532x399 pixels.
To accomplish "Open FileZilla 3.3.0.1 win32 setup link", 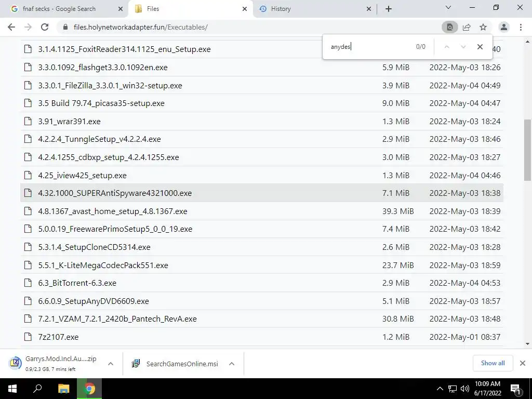I will tap(110, 86).
